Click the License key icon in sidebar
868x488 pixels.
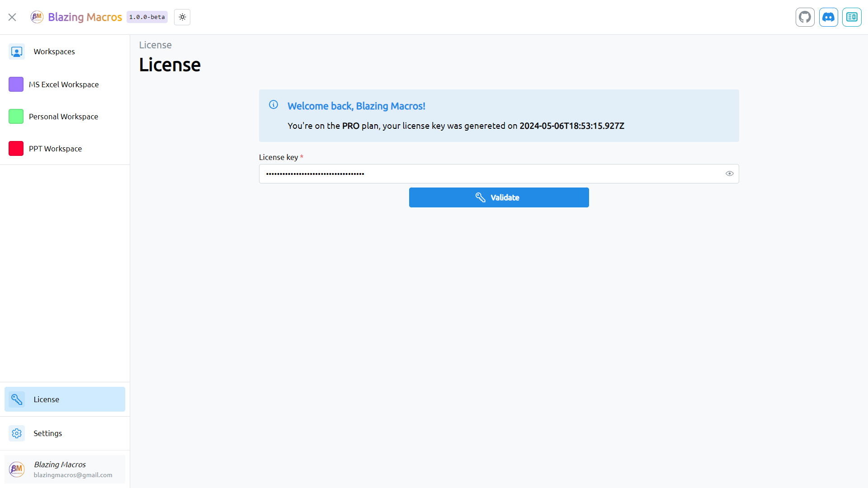[x=17, y=399]
